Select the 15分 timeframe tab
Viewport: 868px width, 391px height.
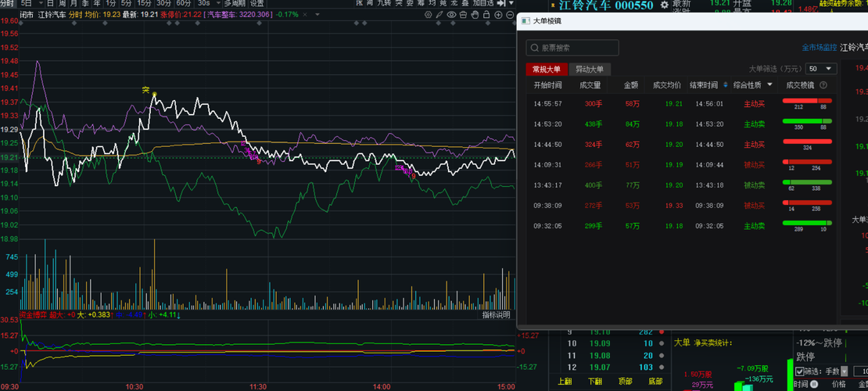(145, 3)
